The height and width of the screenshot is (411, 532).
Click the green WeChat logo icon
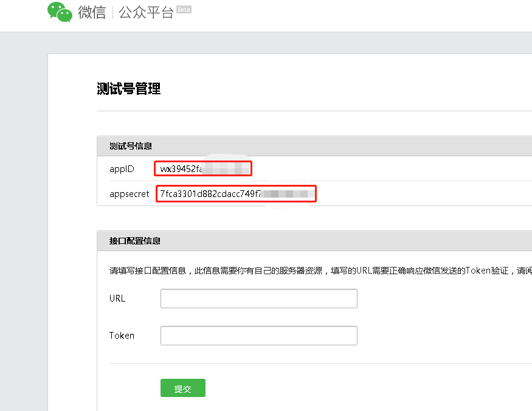[x=60, y=10]
